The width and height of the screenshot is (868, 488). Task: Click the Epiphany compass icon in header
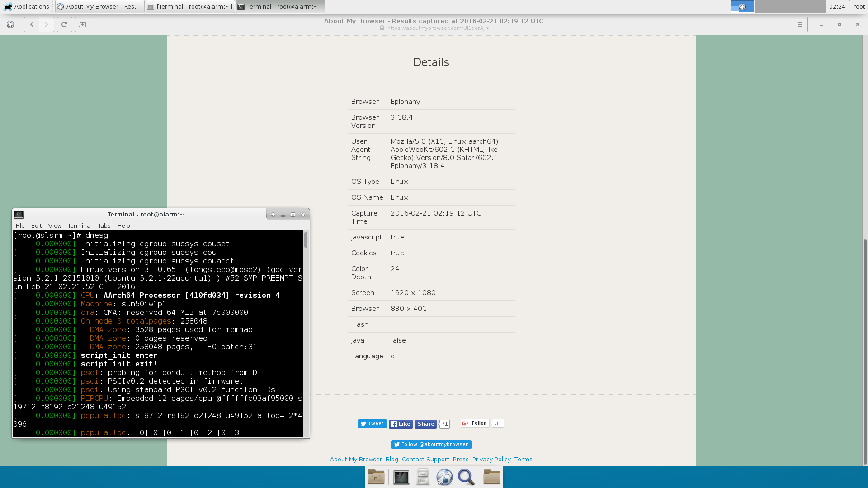pyautogui.click(x=10, y=24)
